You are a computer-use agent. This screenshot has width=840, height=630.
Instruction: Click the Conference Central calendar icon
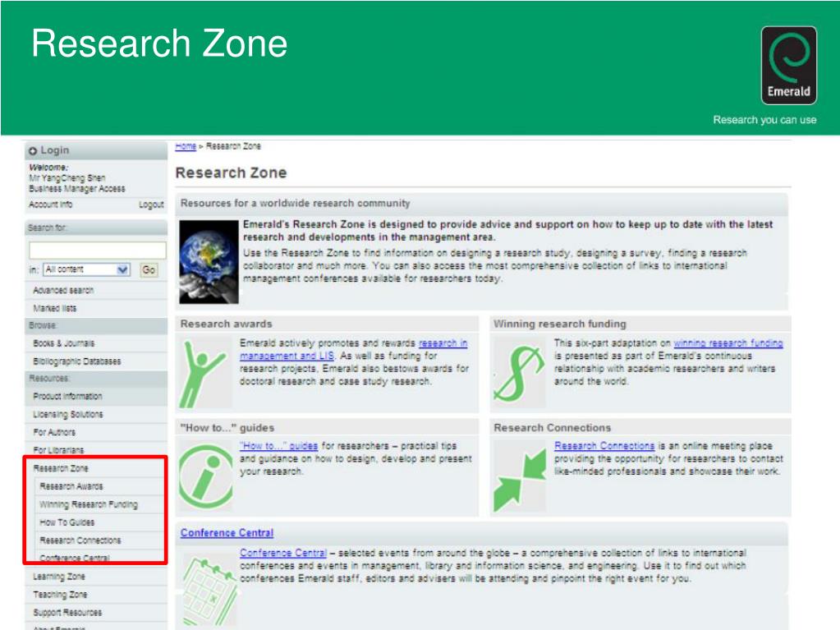(x=209, y=591)
